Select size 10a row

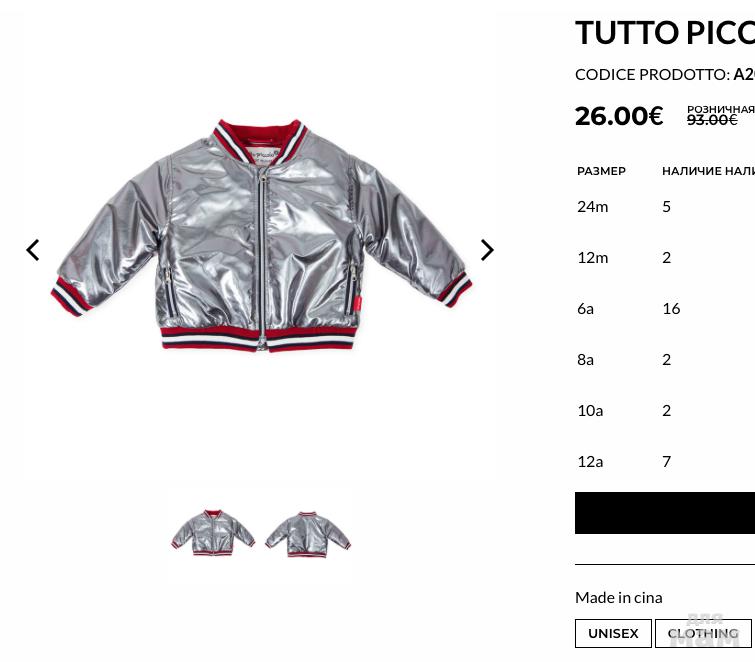tap(665, 411)
